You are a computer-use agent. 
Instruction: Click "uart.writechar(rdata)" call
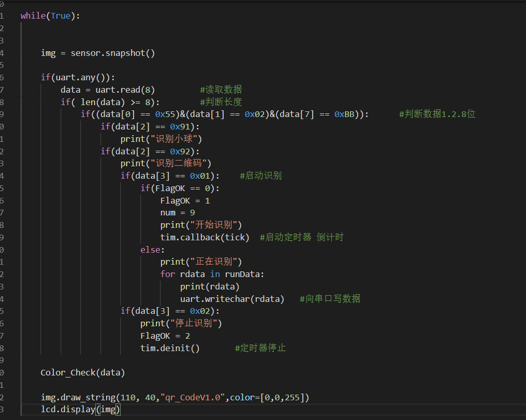pos(232,299)
